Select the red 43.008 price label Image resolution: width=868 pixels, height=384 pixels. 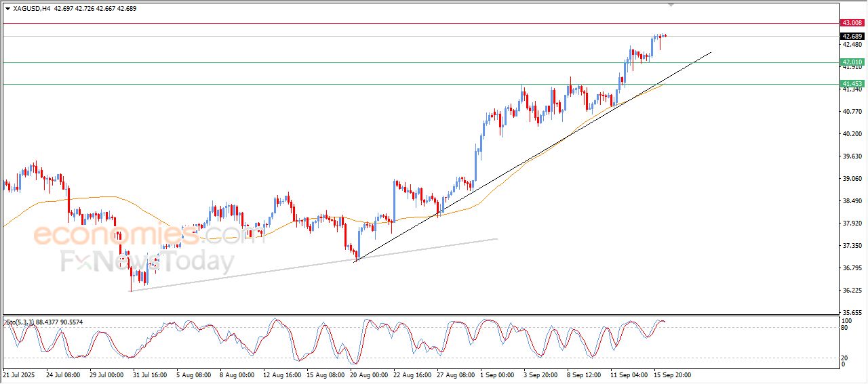pos(852,23)
